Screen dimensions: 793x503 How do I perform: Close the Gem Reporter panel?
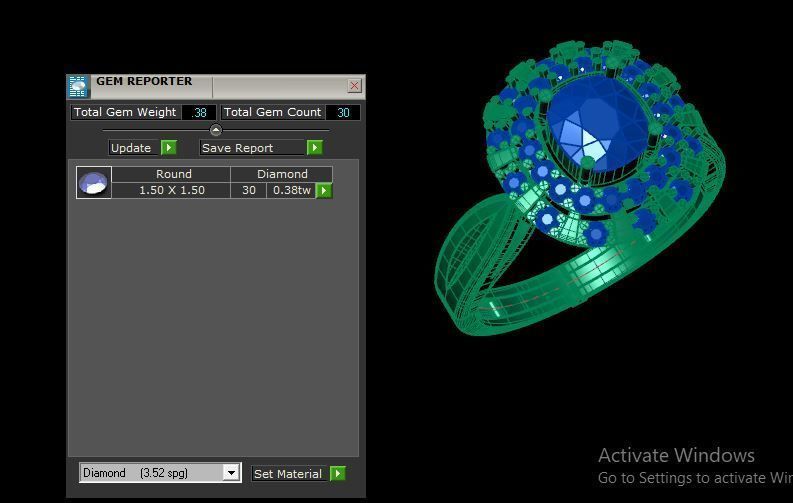355,85
